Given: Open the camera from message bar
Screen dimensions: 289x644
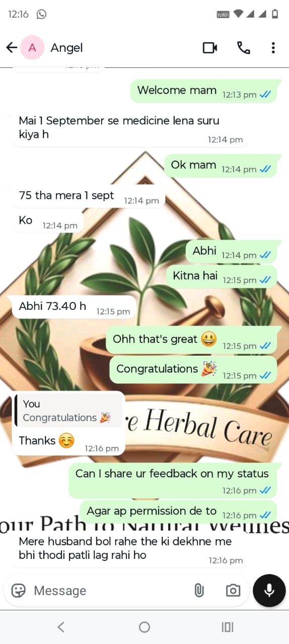Looking at the screenshot, I should click(233, 590).
